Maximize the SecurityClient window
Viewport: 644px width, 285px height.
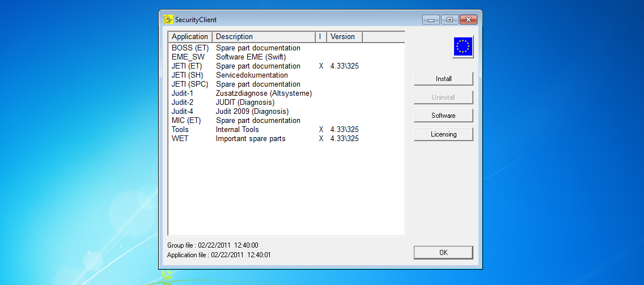450,19
